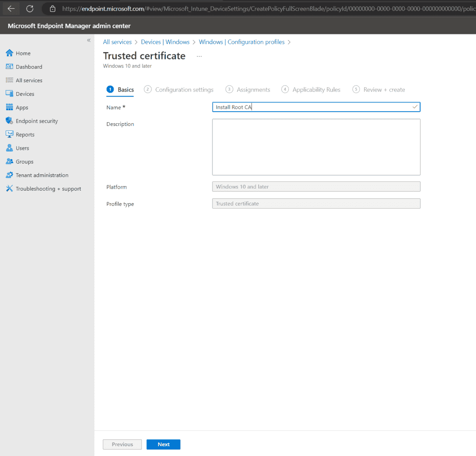Select Endpoint security from the sidebar
Screen dimensions: 476x456
tap(36, 120)
